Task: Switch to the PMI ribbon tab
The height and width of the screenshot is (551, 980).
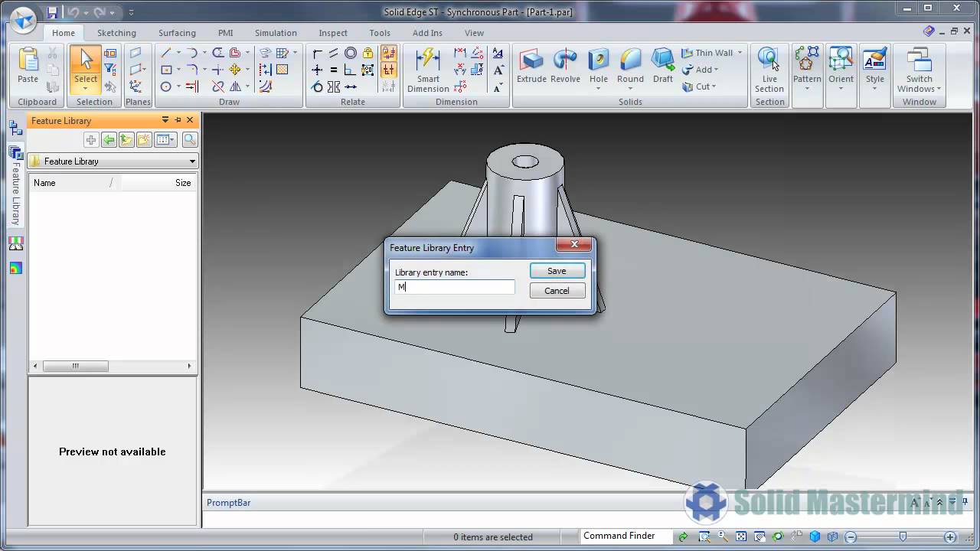Action: tap(225, 33)
